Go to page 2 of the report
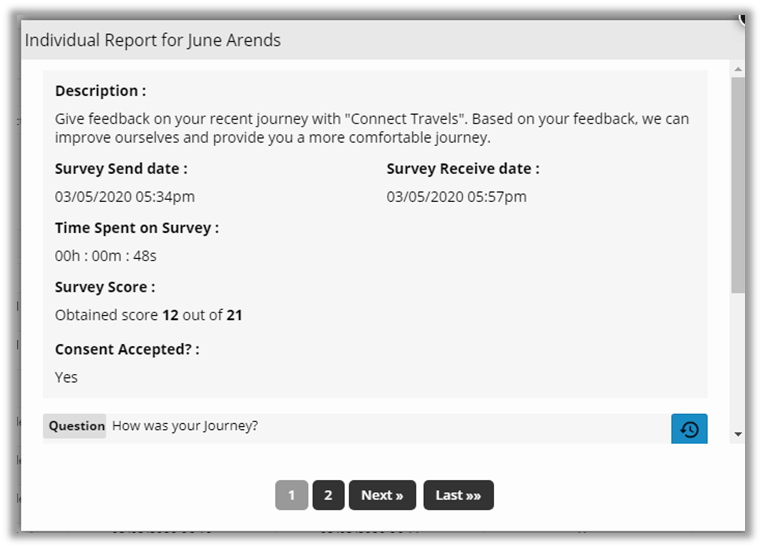 click(327, 495)
